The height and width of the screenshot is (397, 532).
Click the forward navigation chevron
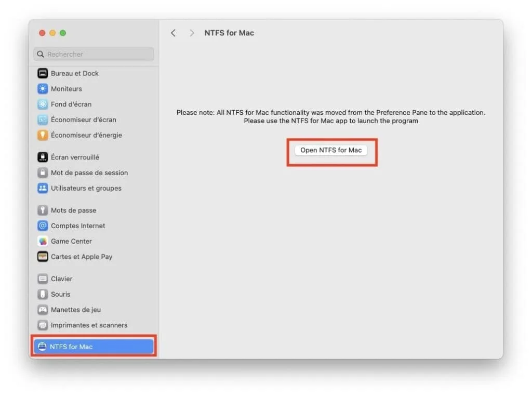tap(192, 33)
